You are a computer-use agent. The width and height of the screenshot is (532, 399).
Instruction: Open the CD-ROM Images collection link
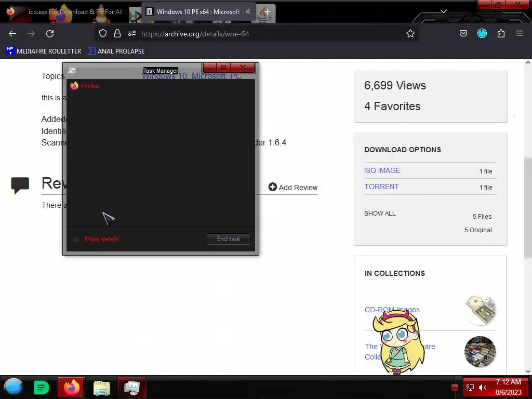(392, 310)
